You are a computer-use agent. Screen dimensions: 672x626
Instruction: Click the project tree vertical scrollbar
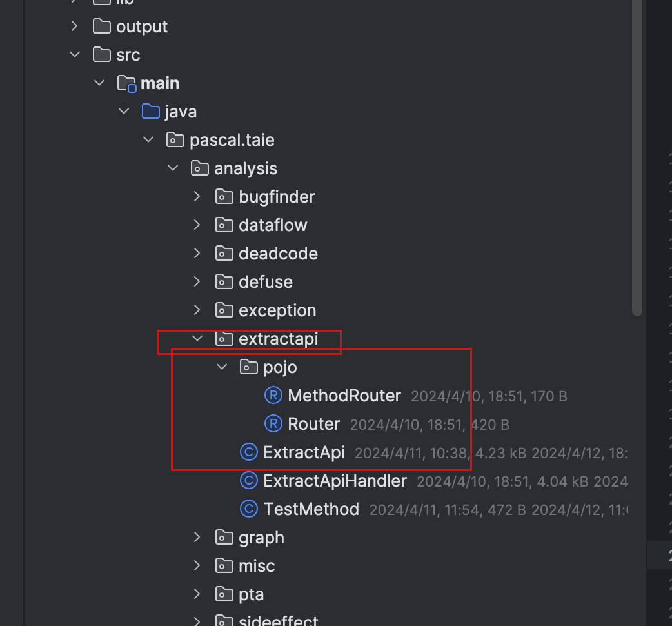click(x=637, y=157)
